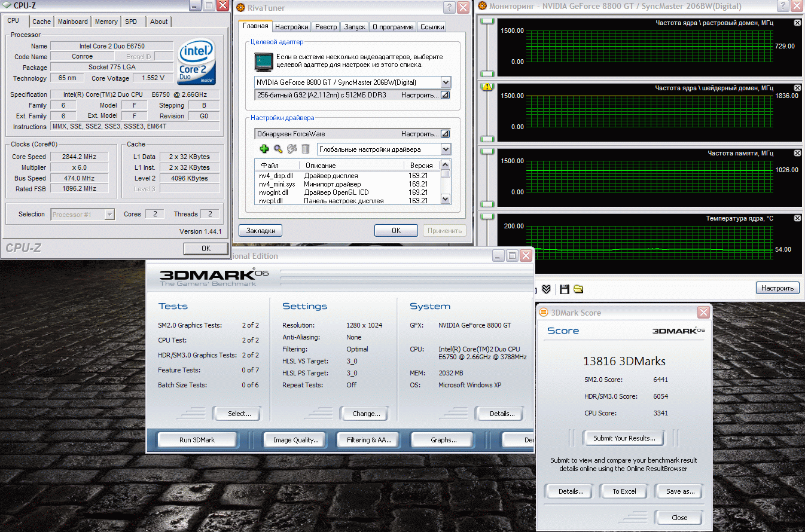Click the scroll-down arrow of the driver file list

(x=446, y=198)
